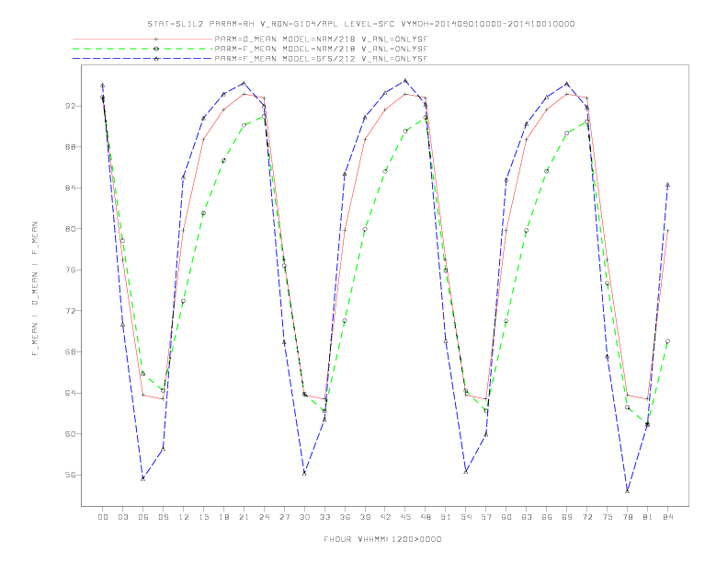Image resolution: width=728 pixels, height=563 pixels.
Task: Click the red solid line sample in legend
Action: click(x=142, y=40)
